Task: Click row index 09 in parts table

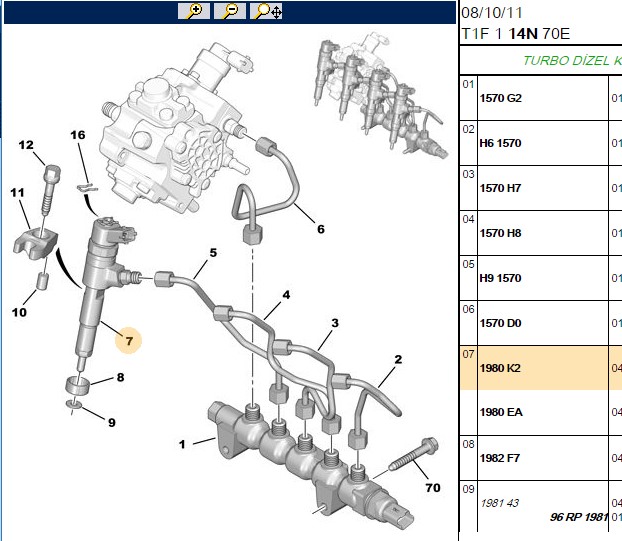Action: tap(468, 489)
